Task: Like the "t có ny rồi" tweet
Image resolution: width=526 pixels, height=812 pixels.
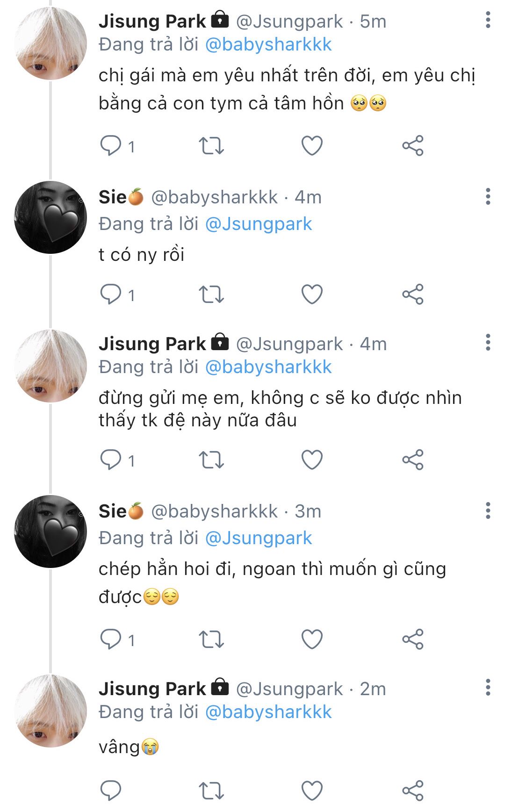Action: (x=312, y=295)
